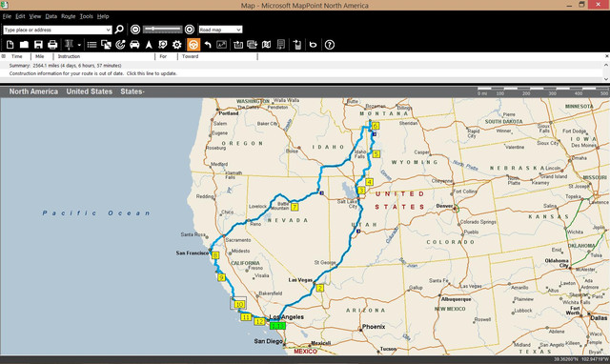This screenshot has height=364, width=610.
Task: Toggle the navigation arrow icon
Action: [149, 45]
